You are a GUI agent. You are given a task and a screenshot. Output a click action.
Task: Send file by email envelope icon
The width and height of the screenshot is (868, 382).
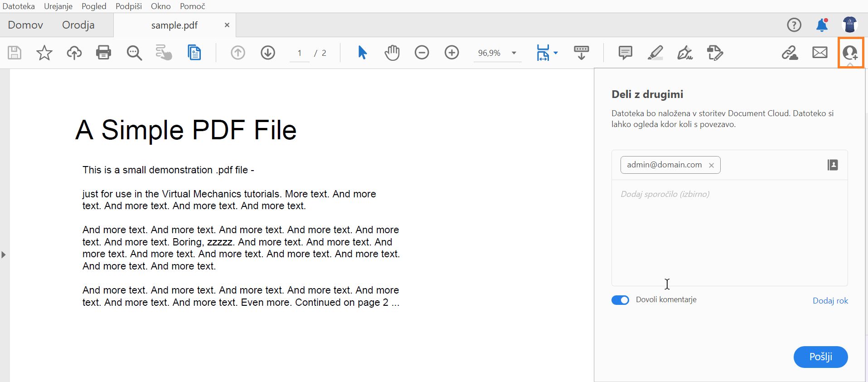pyautogui.click(x=820, y=53)
